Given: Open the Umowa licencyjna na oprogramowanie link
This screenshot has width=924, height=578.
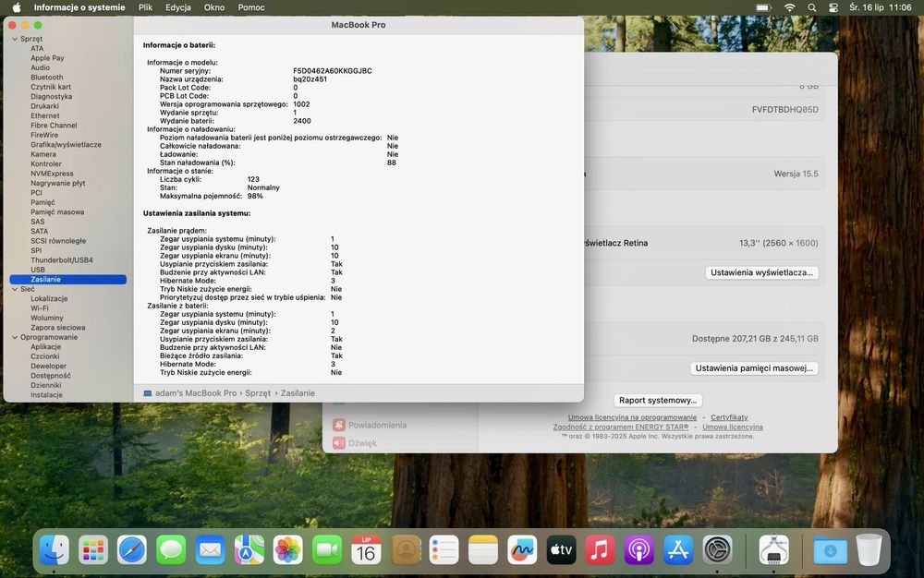Looking at the screenshot, I should (632, 417).
